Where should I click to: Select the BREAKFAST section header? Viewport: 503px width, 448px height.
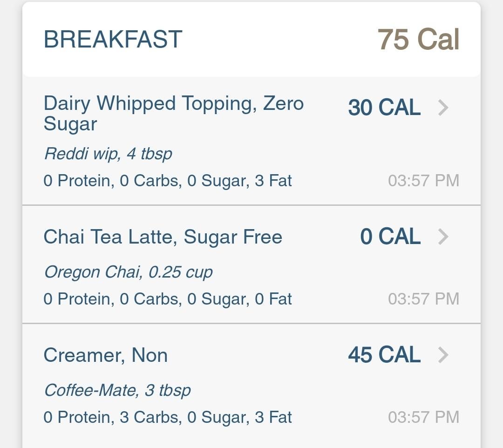[x=113, y=40]
